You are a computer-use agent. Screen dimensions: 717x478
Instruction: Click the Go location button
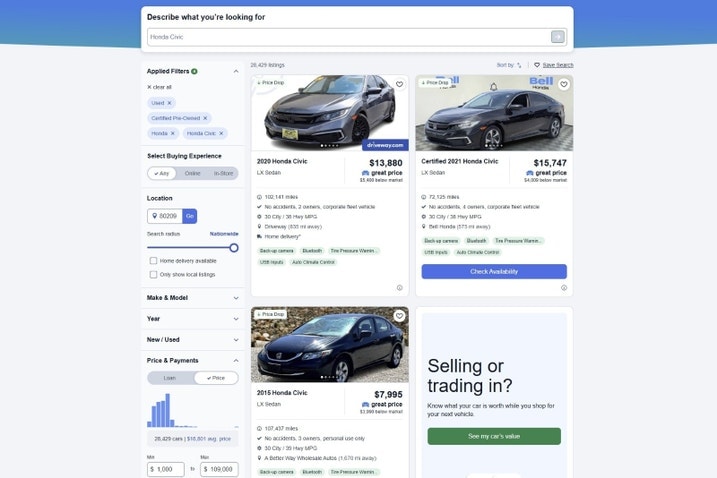(x=190, y=216)
